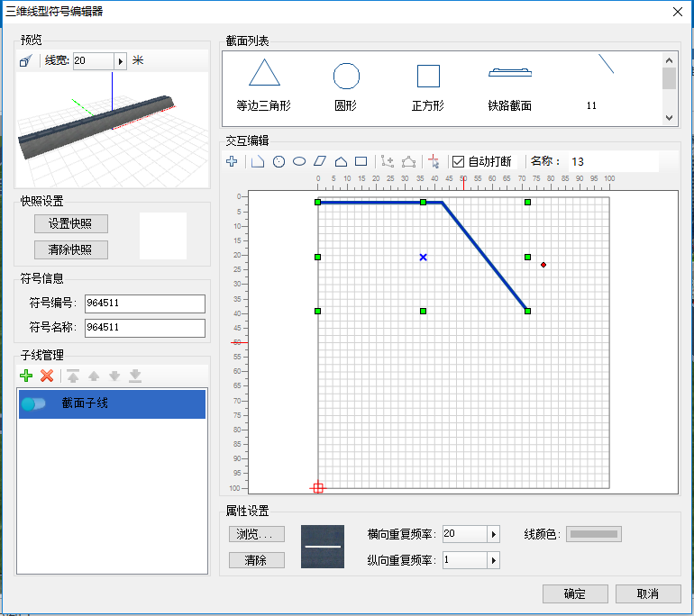Click the dark texture preview thumbnail
Viewport: 694px width, 616px height.
[323, 547]
